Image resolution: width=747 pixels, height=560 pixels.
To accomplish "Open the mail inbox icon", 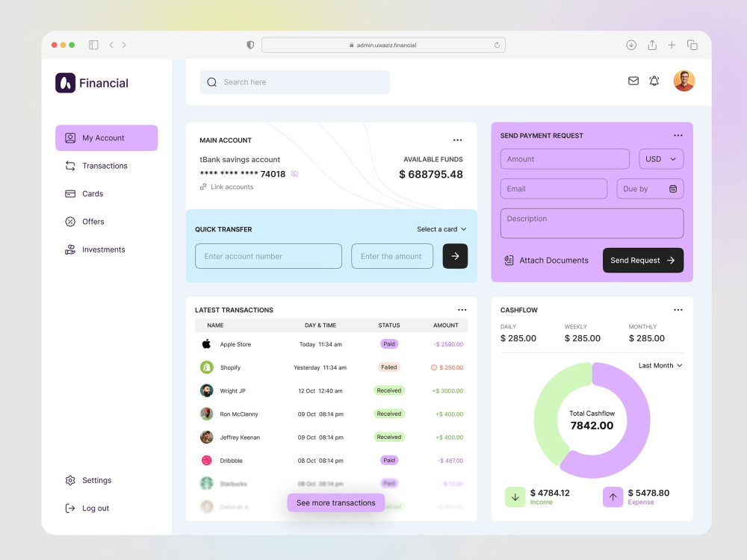I will pyautogui.click(x=633, y=81).
